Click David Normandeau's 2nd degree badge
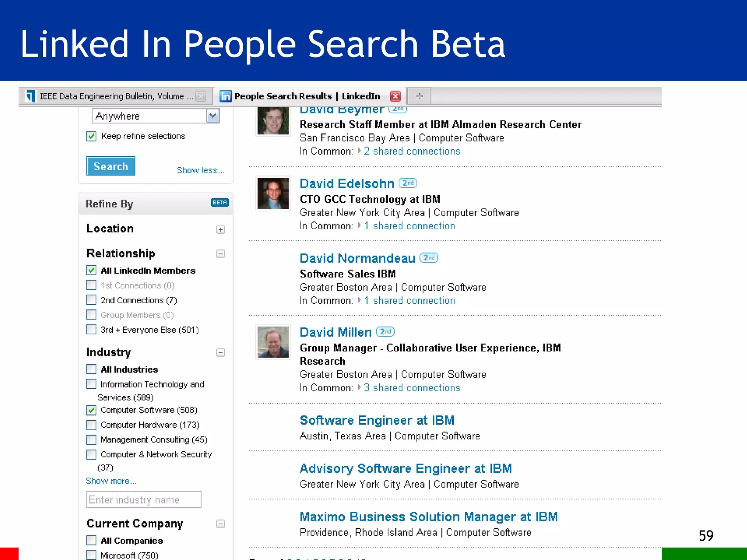 click(429, 258)
